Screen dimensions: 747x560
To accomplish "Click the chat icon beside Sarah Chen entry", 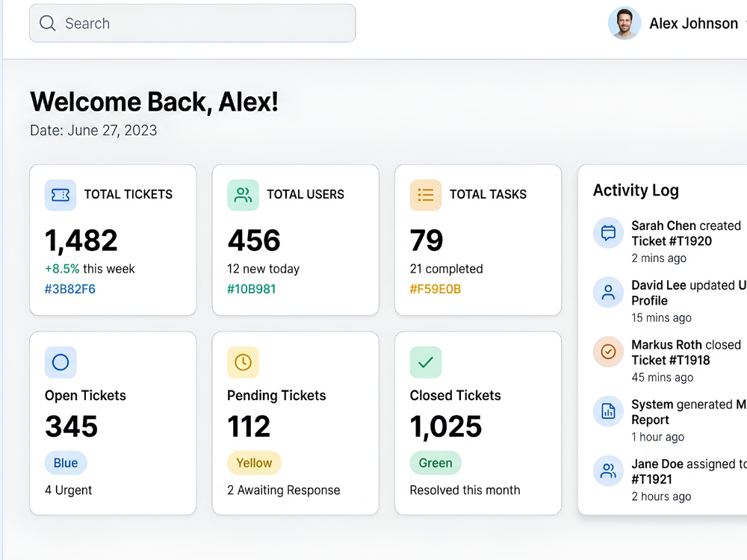I will (608, 233).
